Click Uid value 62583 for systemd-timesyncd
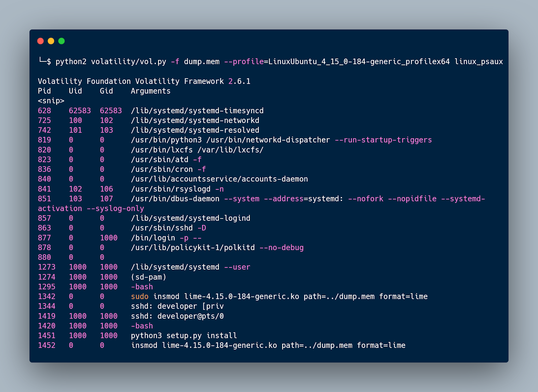 point(80,111)
